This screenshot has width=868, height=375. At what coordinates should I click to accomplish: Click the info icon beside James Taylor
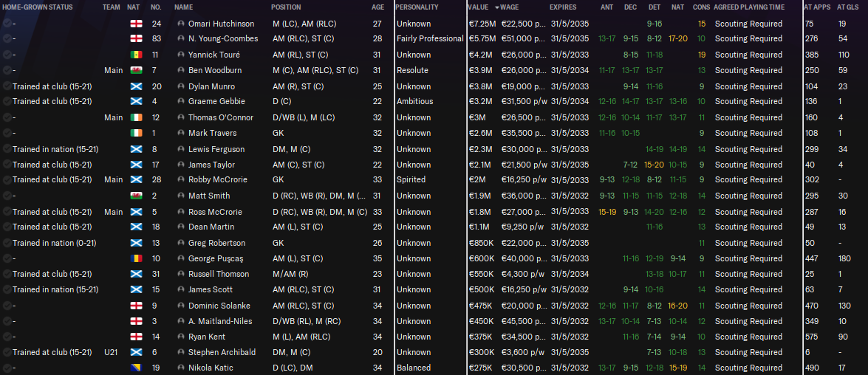(x=180, y=165)
